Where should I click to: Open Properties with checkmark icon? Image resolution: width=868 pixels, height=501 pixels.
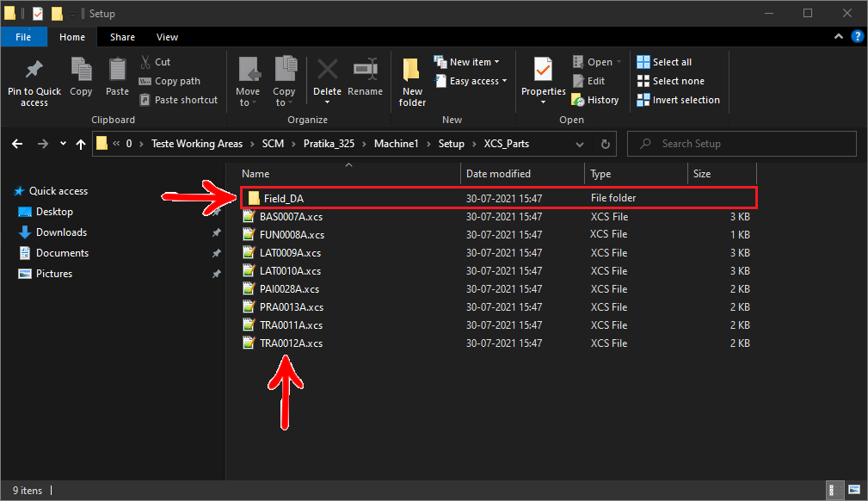pyautogui.click(x=543, y=69)
